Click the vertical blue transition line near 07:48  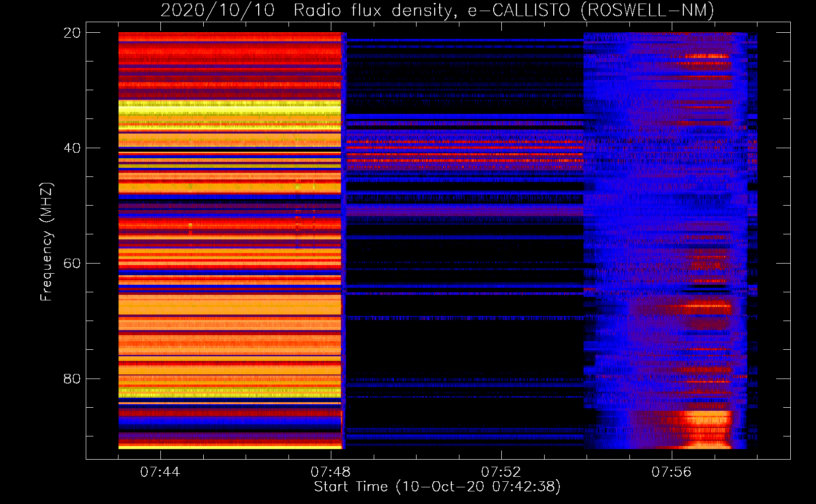click(343, 241)
